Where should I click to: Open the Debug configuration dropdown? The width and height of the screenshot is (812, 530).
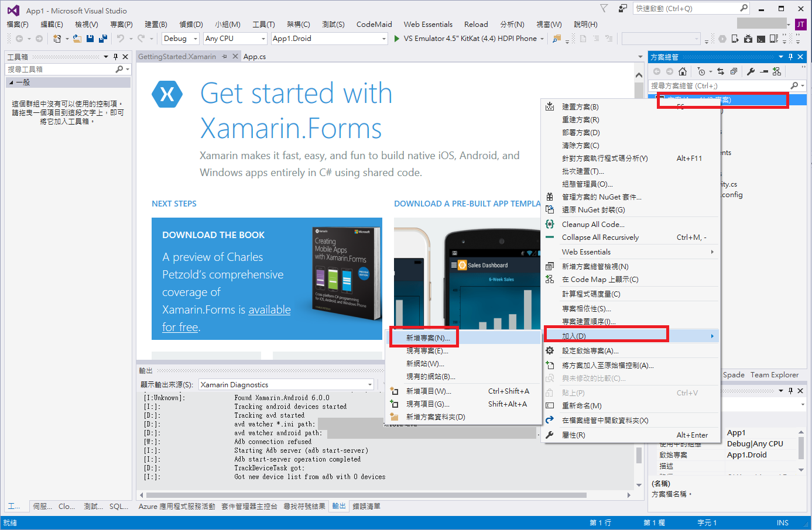[180, 39]
